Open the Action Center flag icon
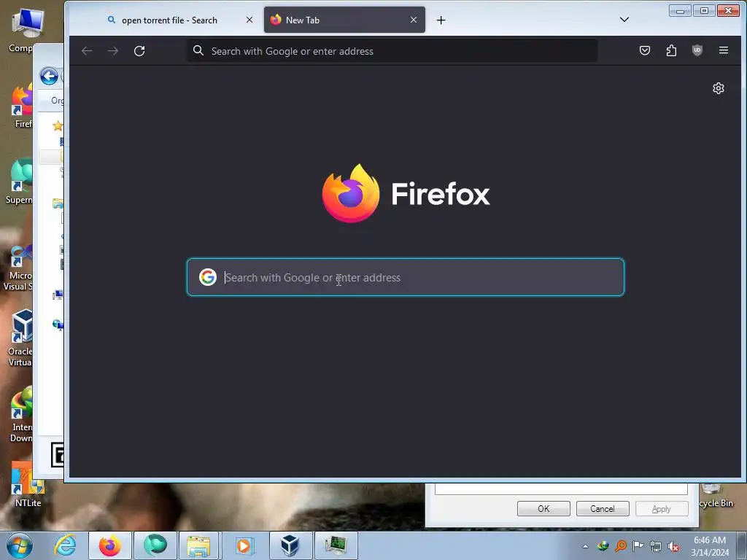Viewport: 747px width, 560px height. (x=638, y=546)
